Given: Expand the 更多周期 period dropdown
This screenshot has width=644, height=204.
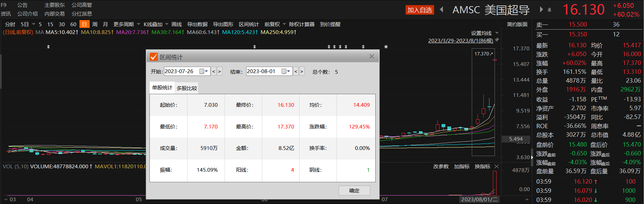Looking at the screenshot, I should [139, 24].
